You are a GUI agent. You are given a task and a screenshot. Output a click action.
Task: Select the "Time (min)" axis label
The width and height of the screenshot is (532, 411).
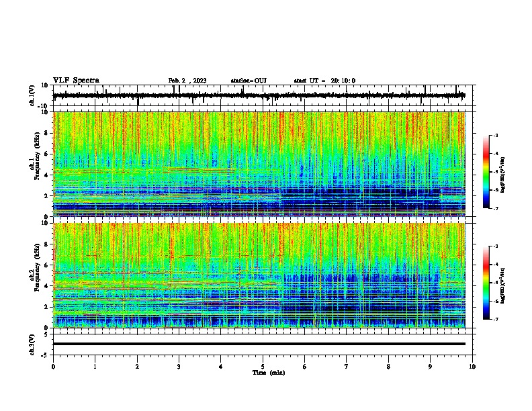(269, 373)
